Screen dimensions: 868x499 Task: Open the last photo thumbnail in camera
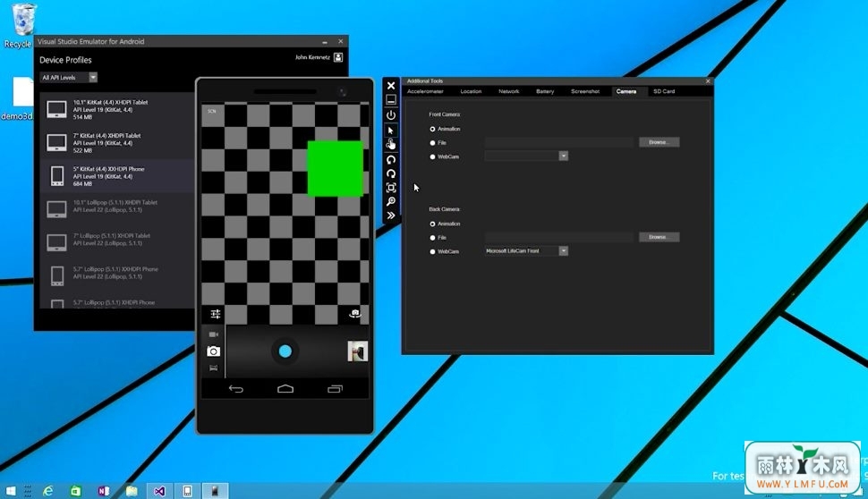click(x=358, y=351)
